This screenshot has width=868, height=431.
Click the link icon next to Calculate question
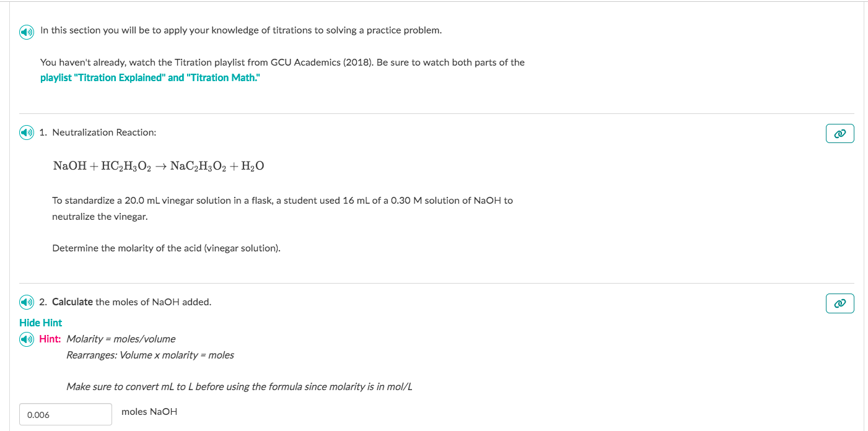tap(840, 303)
